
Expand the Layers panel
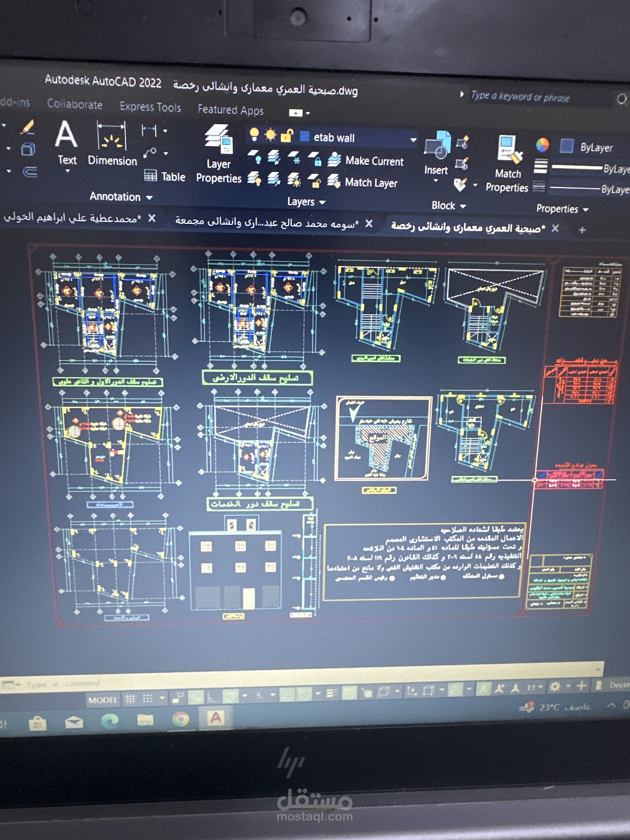[306, 202]
